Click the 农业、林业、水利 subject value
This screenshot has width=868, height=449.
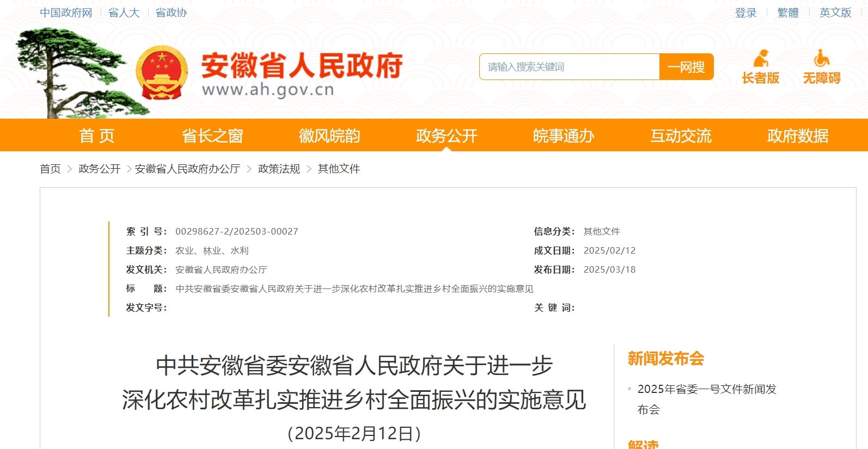click(212, 250)
